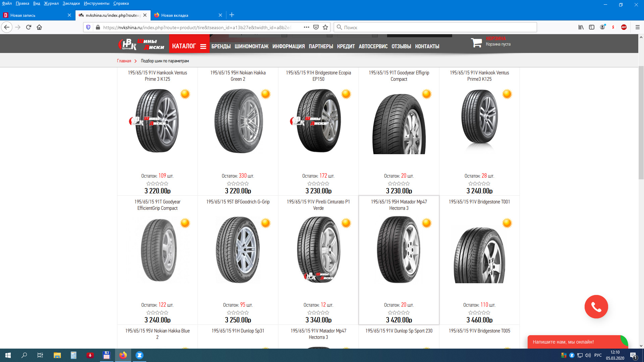Screen dimensions: 644x362
Task: Open the Файл menu
Action: point(7,3)
